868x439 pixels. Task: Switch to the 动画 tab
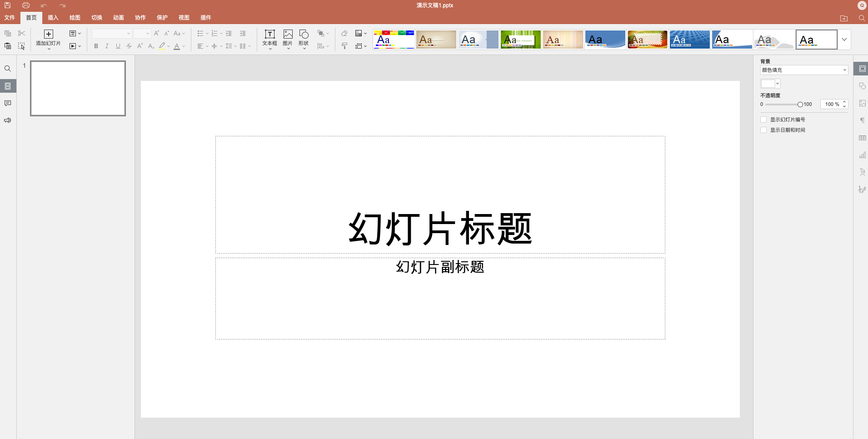point(119,18)
